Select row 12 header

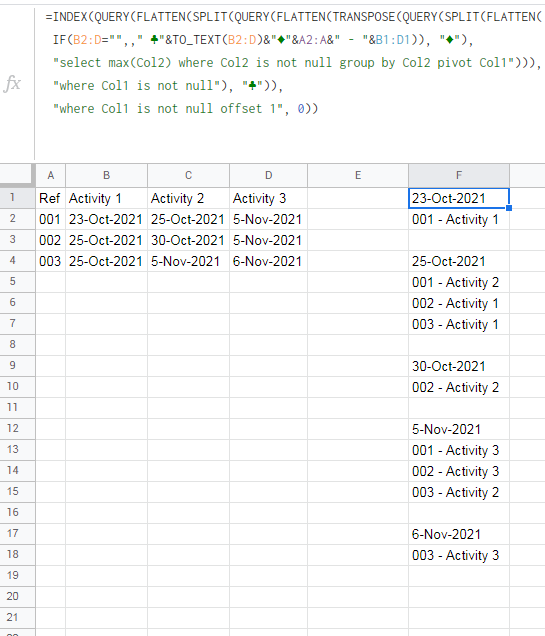click(13, 428)
